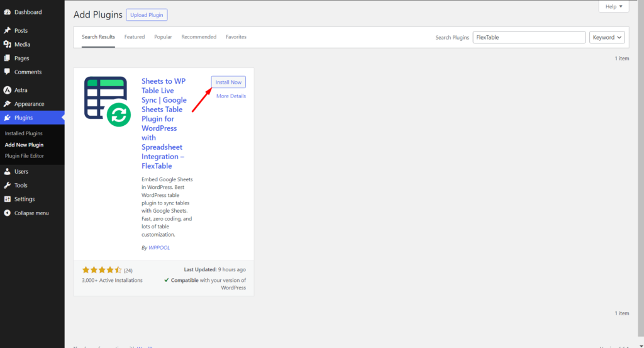This screenshot has width=644, height=348.
Task: Click the '3,000+ Active Installations' text
Action: tap(112, 280)
